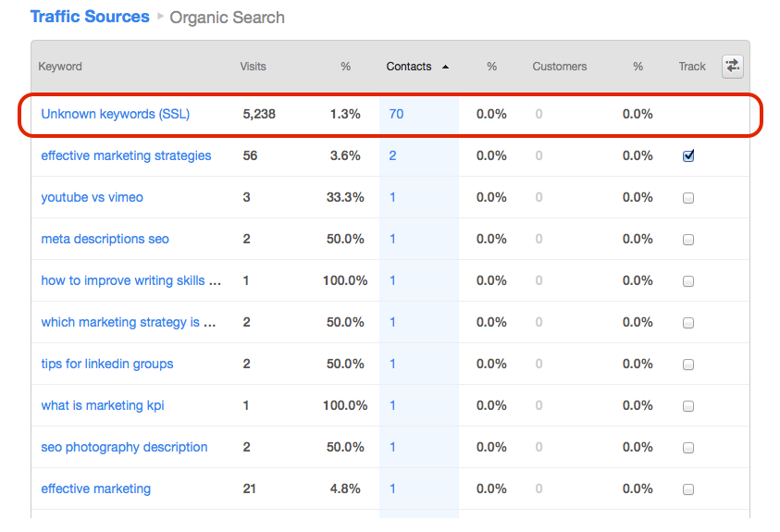
Task: Open the youtube vs vimeo keyword
Action: (x=92, y=197)
